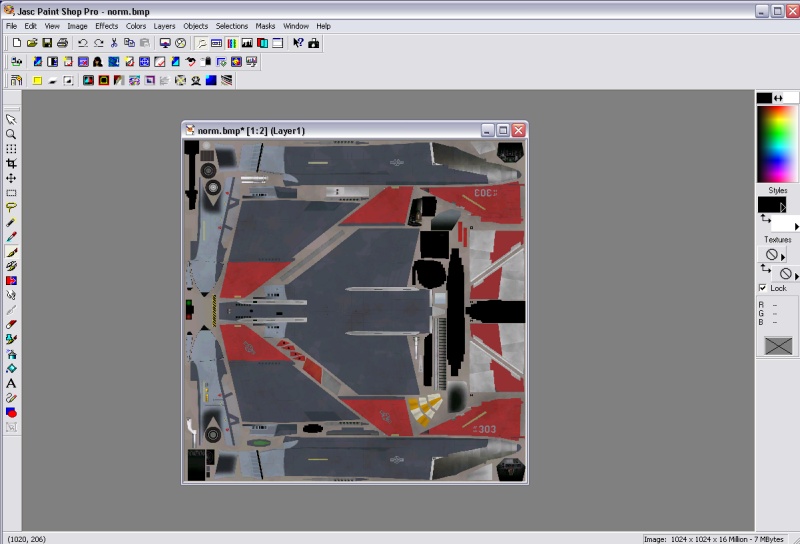Open a file with the folder icon
The image size is (800, 544).
32,43
